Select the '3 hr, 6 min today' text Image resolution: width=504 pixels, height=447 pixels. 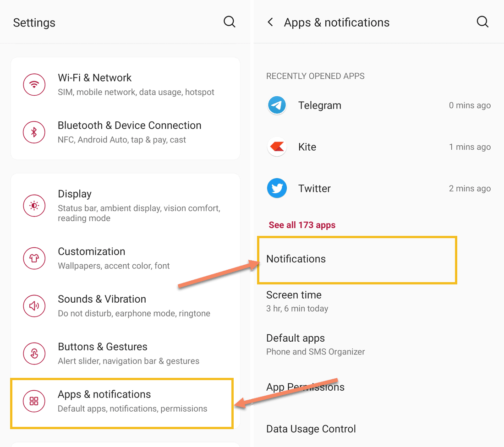point(297,309)
